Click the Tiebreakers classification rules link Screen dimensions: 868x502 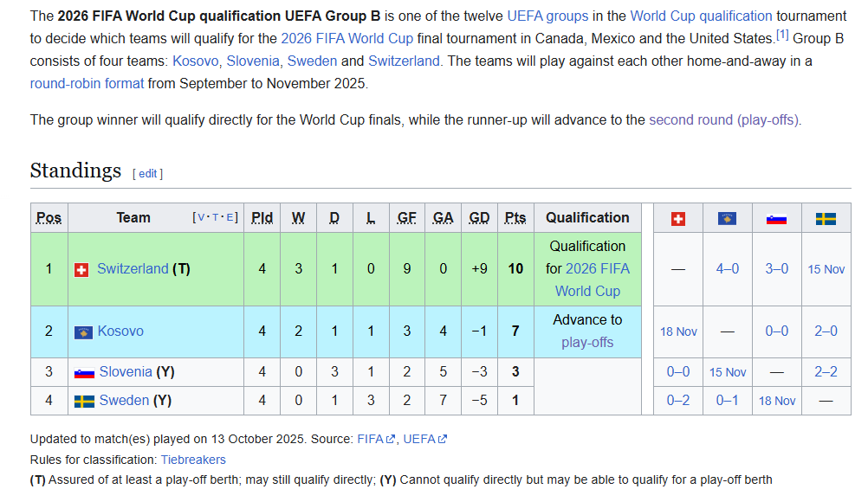pos(193,460)
